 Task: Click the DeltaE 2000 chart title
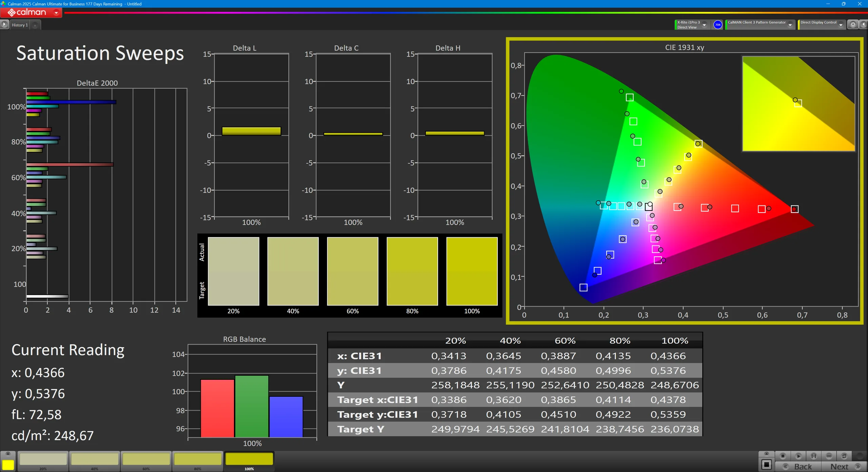tap(97, 83)
